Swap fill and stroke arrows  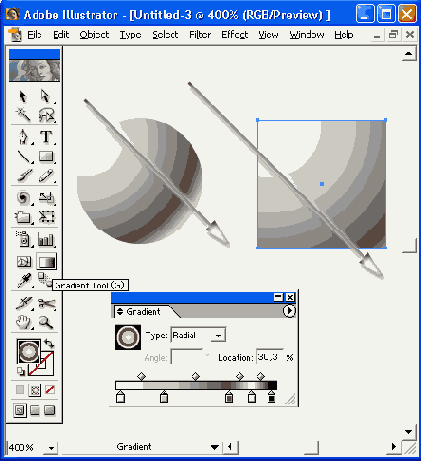[x=49, y=343]
